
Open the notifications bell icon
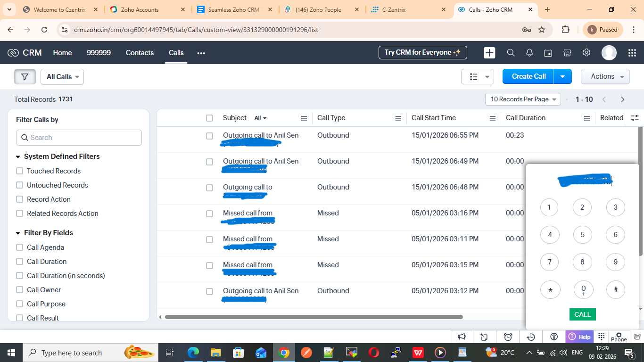(x=529, y=53)
